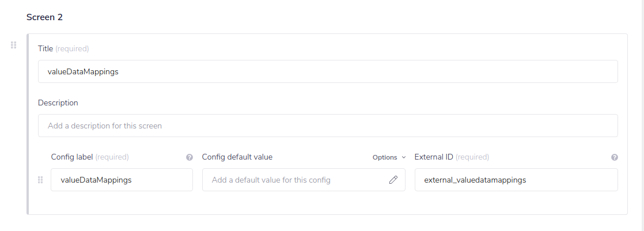Focus the External ID field external_valuedatamappings
The width and height of the screenshot is (644, 231).
pyautogui.click(x=516, y=180)
